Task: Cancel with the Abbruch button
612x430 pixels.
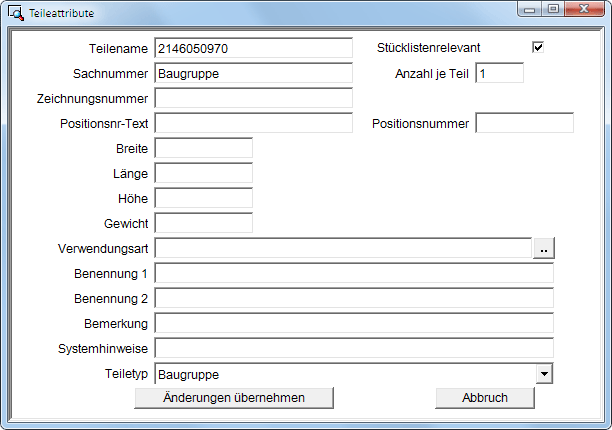Action: pyautogui.click(x=484, y=398)
